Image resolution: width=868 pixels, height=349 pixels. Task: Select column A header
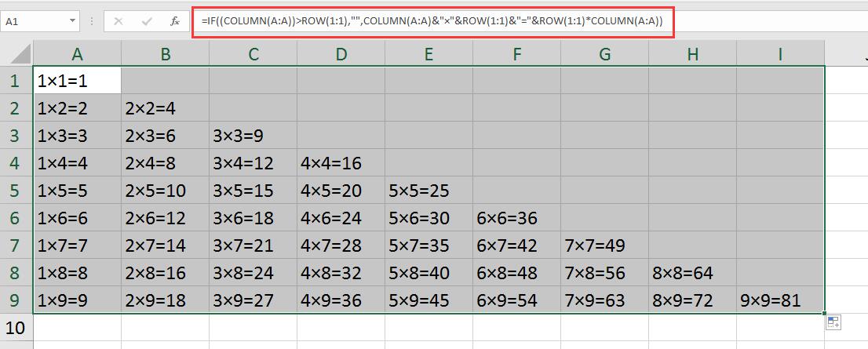(x=77, y=53)
